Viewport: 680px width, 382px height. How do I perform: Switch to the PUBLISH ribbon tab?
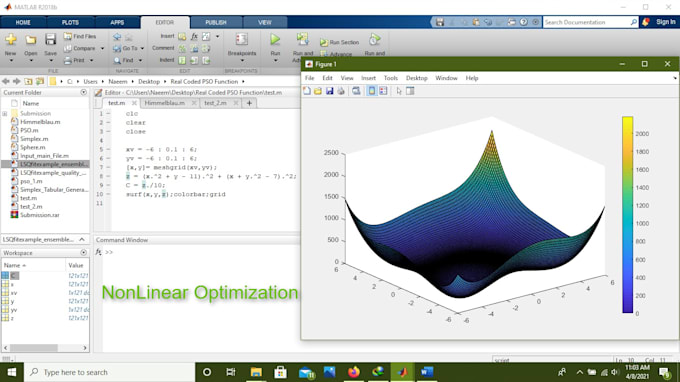click(216, 23)
